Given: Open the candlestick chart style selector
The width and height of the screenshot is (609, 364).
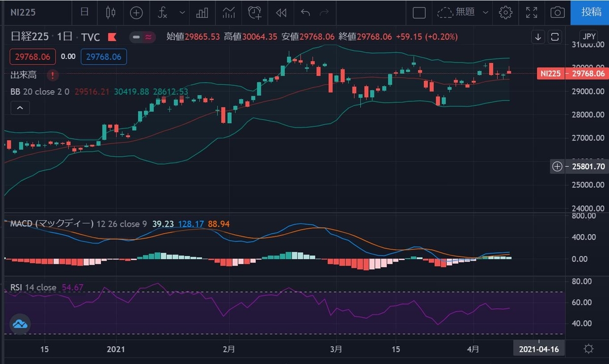Looking at the screenshot, I should click(111, 12).
